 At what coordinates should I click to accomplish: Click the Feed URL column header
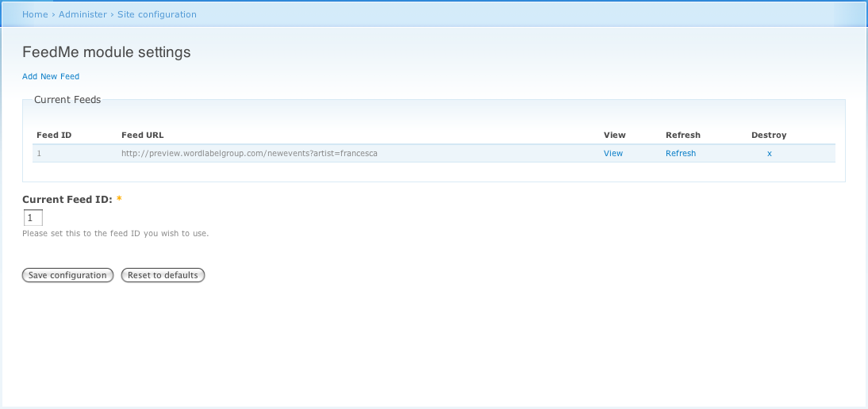click(142, 135)
